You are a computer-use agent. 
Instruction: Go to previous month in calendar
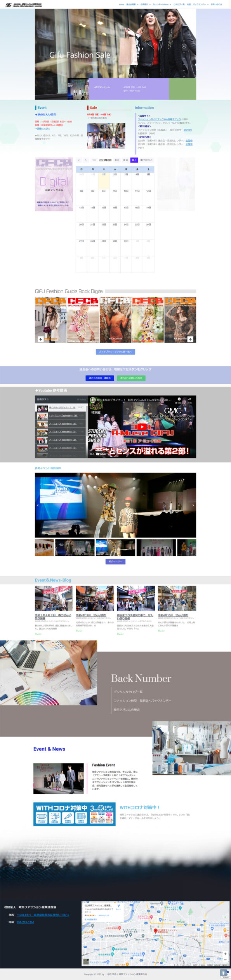(79, 160)
